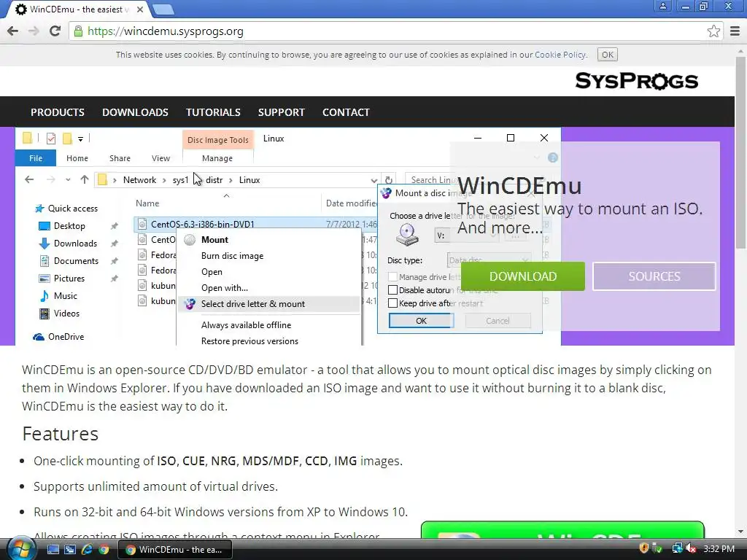Click the SysProgs logo
Image resolution: width=747 pixels, height=560 pixels.
[x=636, y=81]
